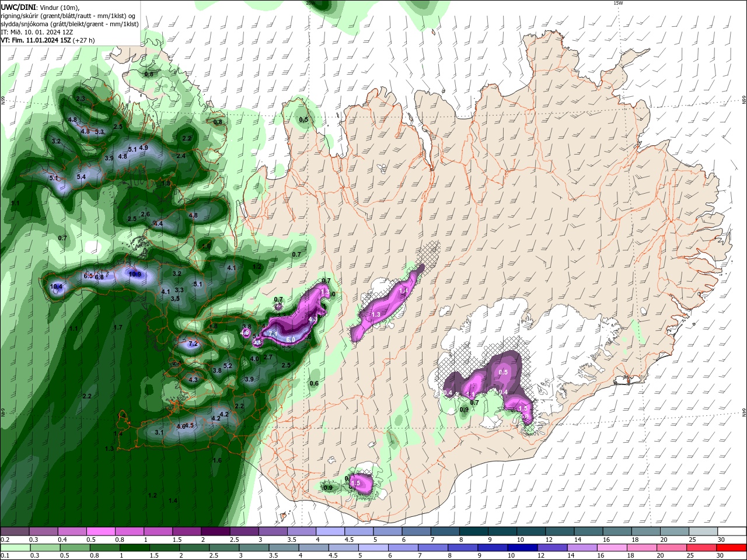Click the 2.3 value near top left
The height and width of the screenshot is (560, 747).
(81, 99)
